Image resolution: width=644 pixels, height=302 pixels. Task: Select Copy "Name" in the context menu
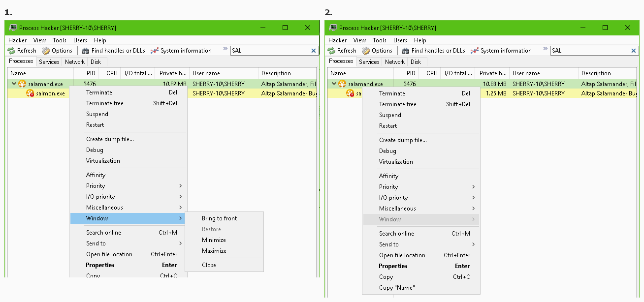(397, 288)
